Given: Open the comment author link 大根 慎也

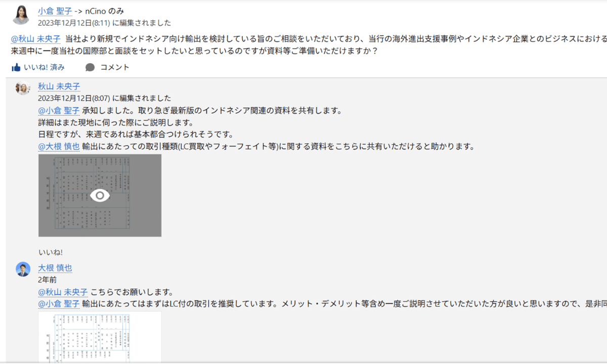Looking at the screenshot, I should coord(55,267).
